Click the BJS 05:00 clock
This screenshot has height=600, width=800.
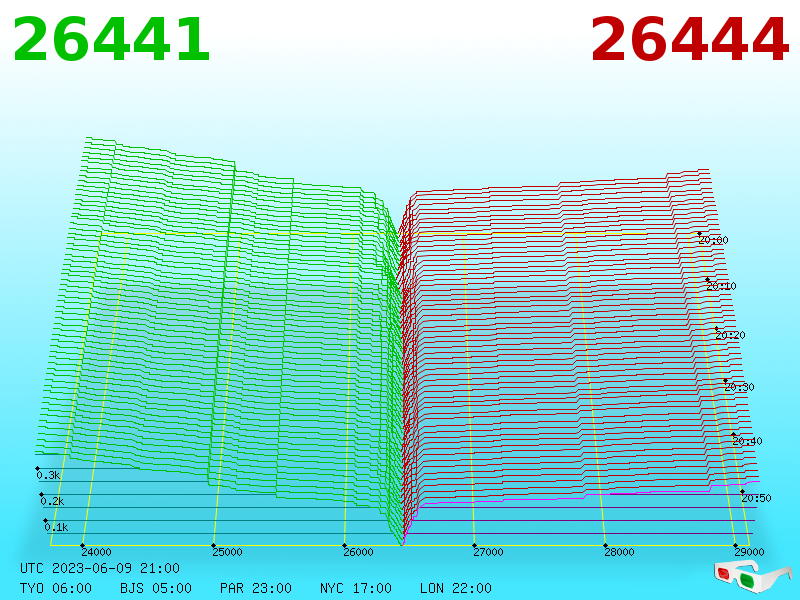tap(156, 588)
